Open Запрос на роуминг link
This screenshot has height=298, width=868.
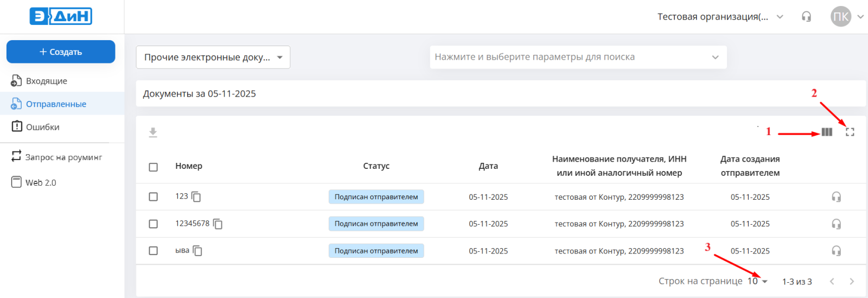click(x=63, y=157)
